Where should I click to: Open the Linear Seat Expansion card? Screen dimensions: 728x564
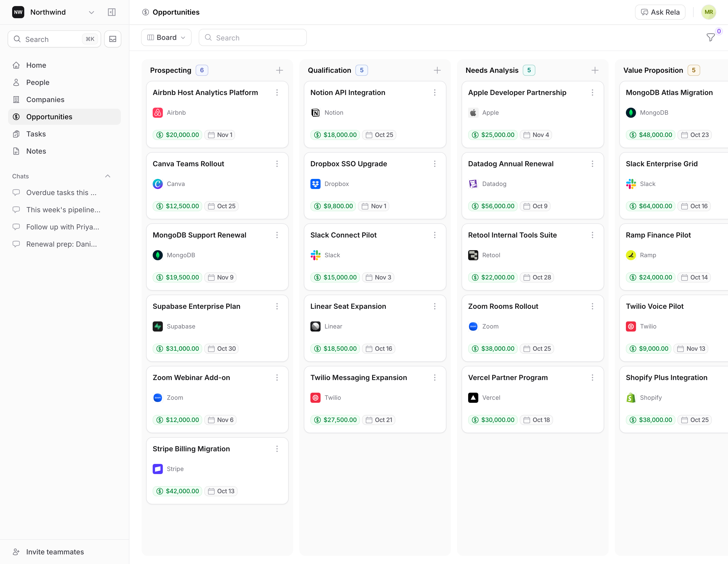coord(375,328)
